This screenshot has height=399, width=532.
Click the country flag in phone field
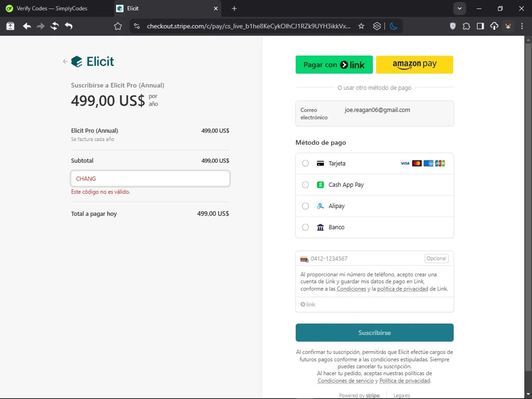tap(304, 259)
